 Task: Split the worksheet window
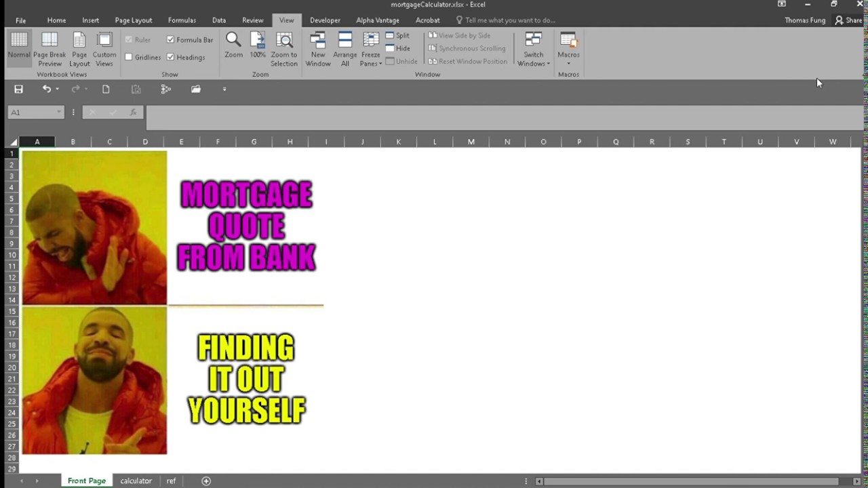click(397, 35)
